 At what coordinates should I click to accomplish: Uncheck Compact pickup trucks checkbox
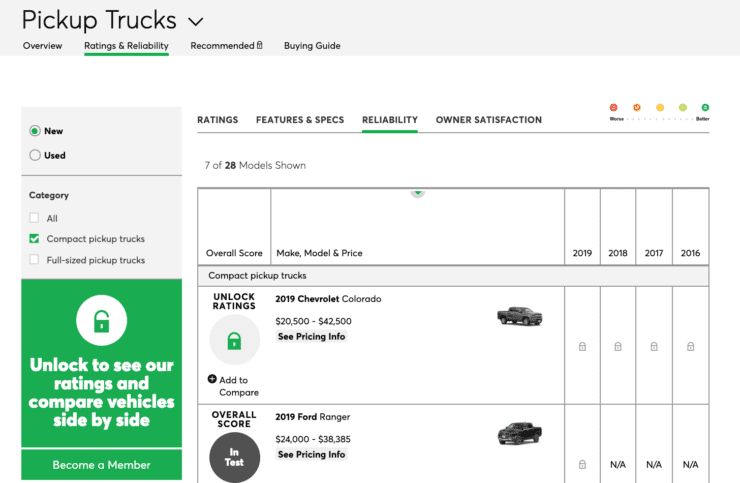point(34,238)
